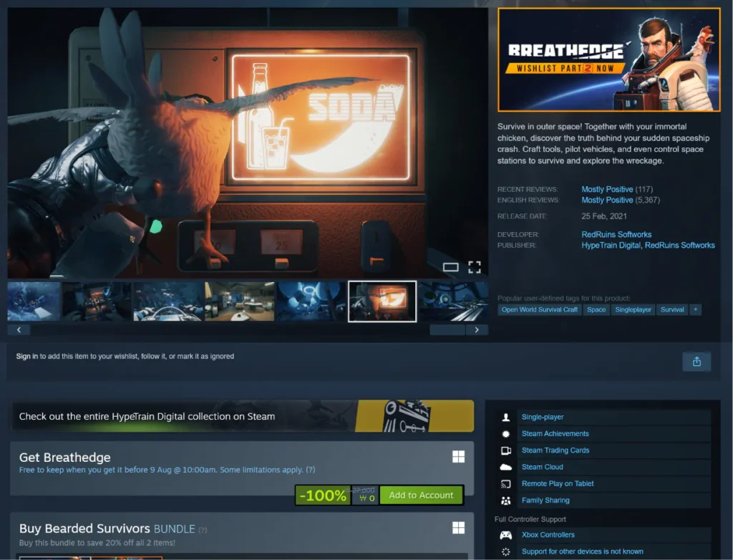Viewport: 733px width, 560px height.
Task: Click the Steam Trading Cards icon
Action: click(x=506, y=450)
